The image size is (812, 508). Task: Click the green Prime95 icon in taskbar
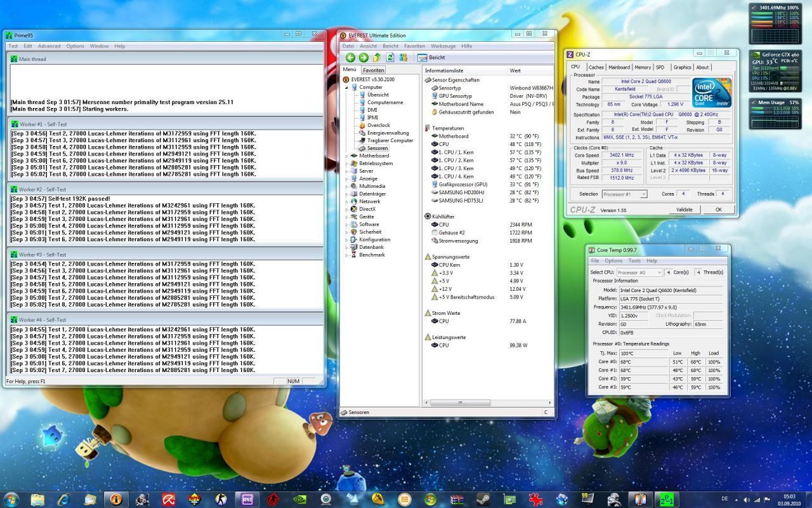[x=666, y=499]
